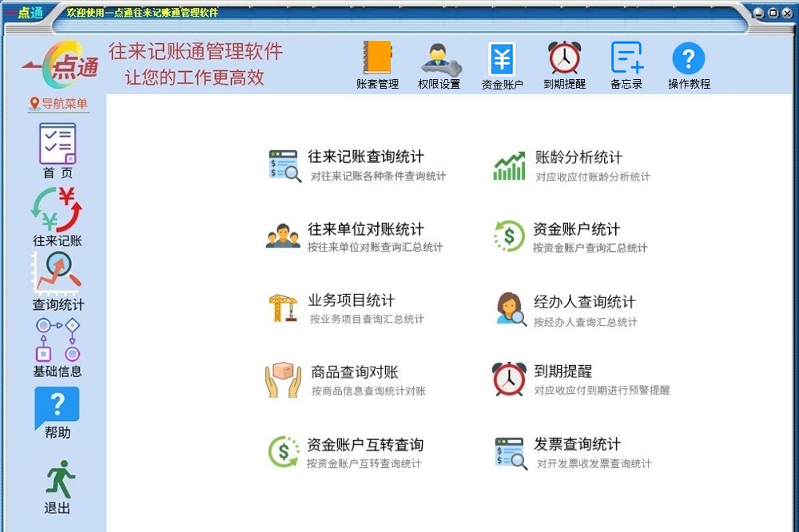Viewport: 799px width, 532px height.
Task: Click description 按往来单位对账查询汇总统计
Action: (375, 247)
